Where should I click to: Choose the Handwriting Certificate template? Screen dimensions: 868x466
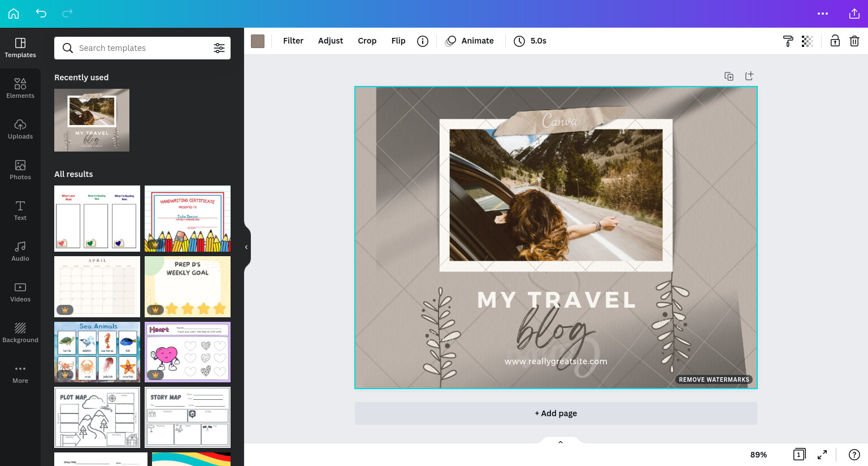[188, 218]
